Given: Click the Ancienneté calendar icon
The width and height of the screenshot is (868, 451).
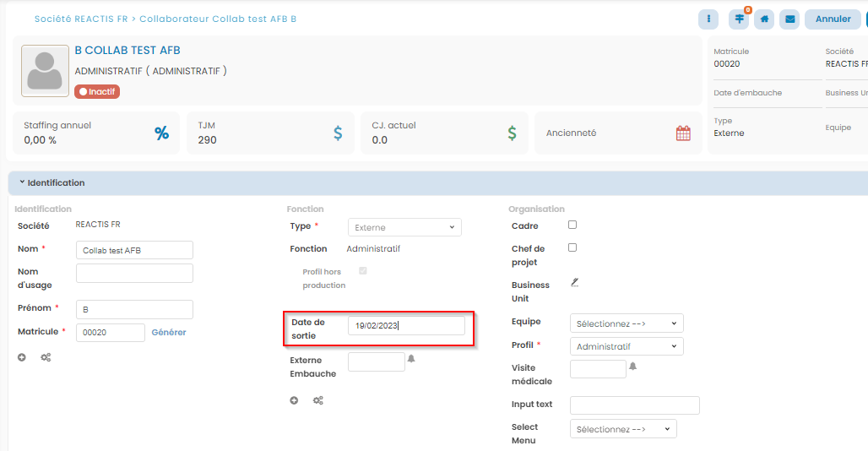Looking at the screenshot, I should click(683, 133).
